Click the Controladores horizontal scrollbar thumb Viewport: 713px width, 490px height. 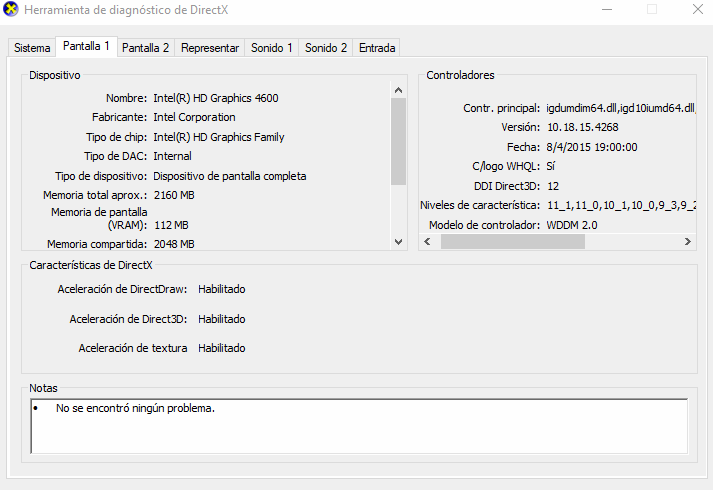513,241
